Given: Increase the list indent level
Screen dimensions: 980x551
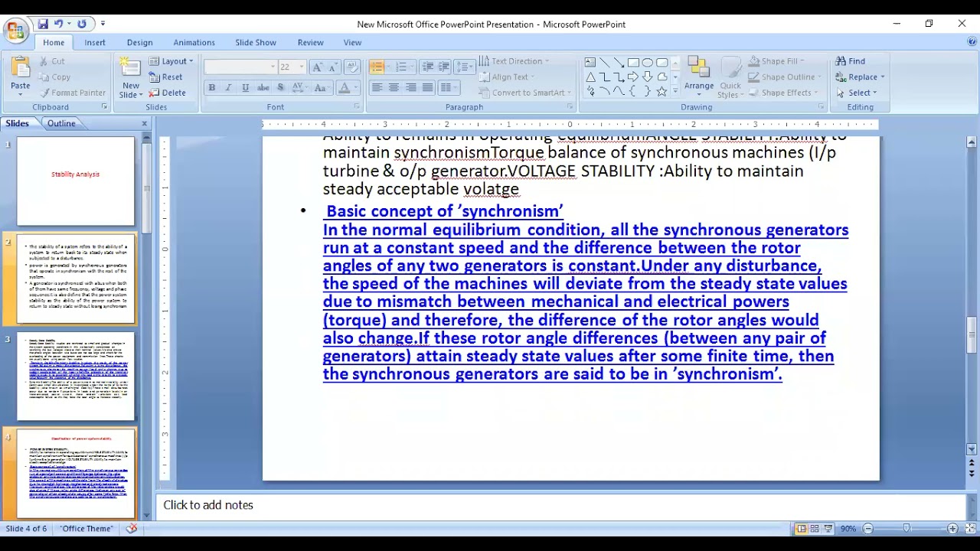Looking at the screenshot, I should [444, 67].
